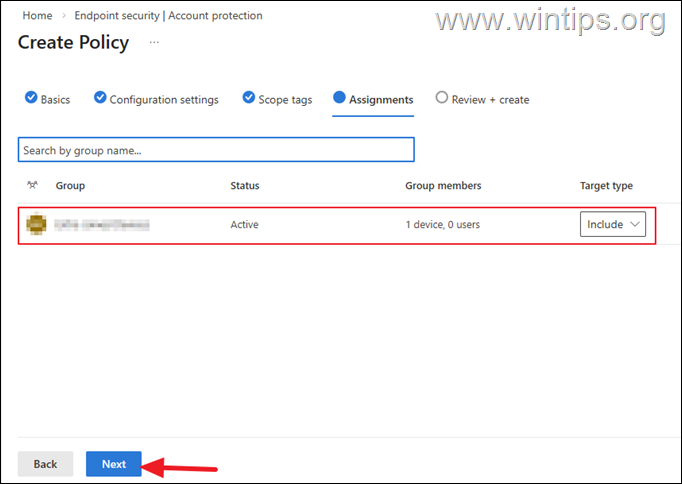Click the Scope tags checkmark icon
Viewport: 682px width, 484px height.
point(248,97)
